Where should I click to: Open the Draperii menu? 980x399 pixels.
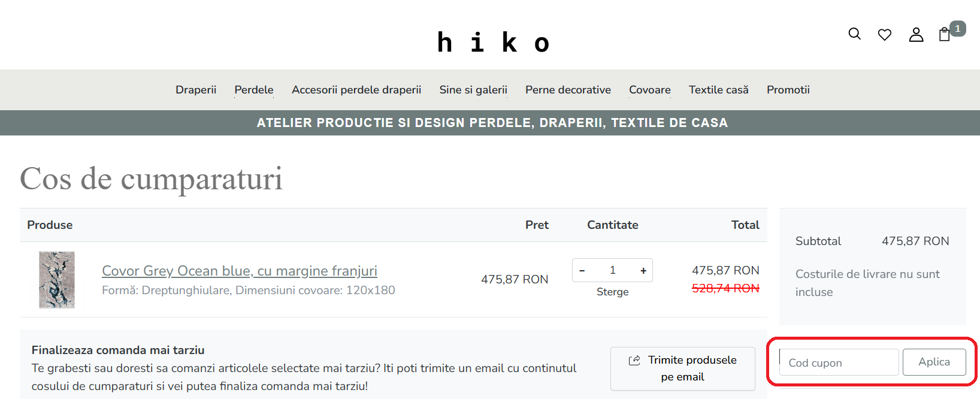(x=196, y=90)
